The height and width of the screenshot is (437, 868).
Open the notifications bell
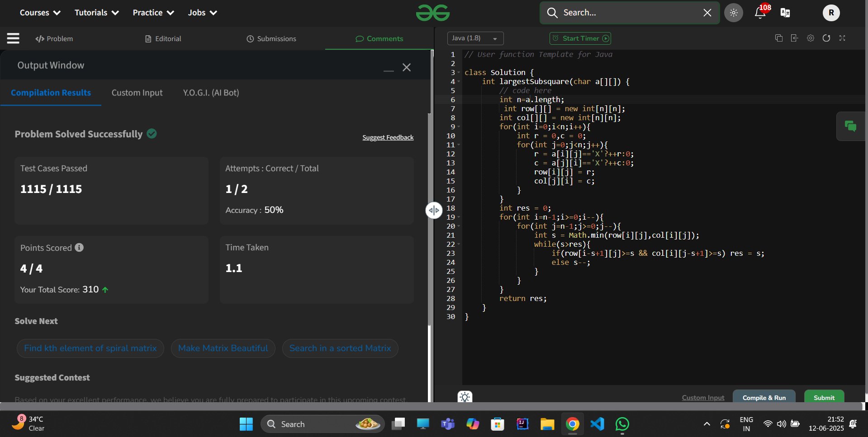pos(760,13)
